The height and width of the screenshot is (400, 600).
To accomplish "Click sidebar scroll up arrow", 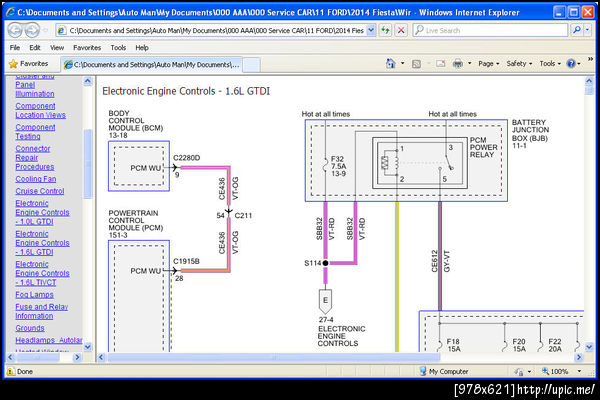I will [x=88, y=81].
